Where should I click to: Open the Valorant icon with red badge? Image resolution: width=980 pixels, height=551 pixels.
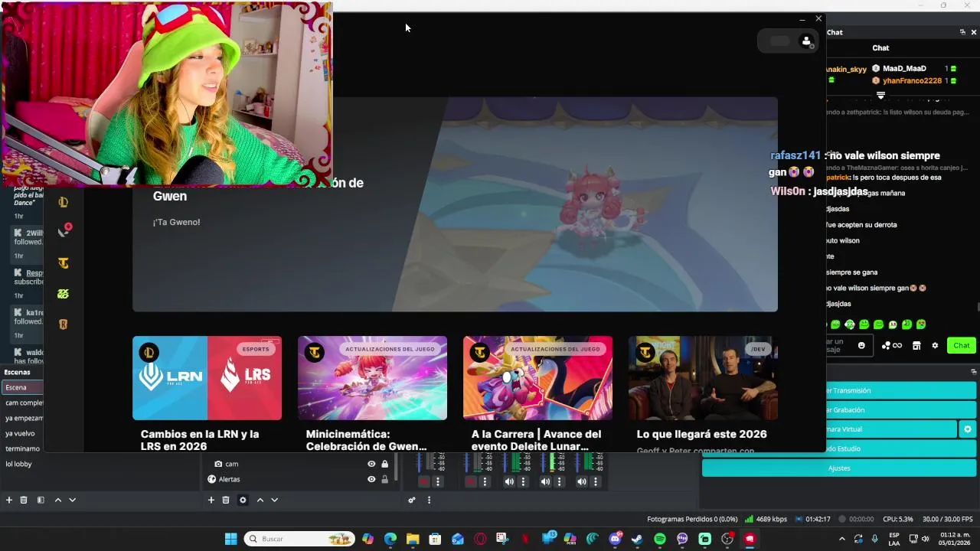pos(64,230)
